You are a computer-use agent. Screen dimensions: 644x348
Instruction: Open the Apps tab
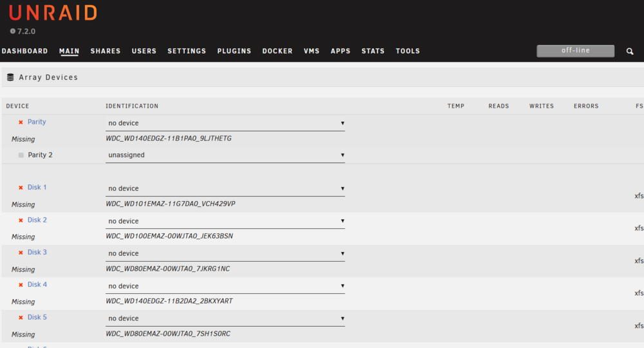pyautogui.click(x=341, y=51)
